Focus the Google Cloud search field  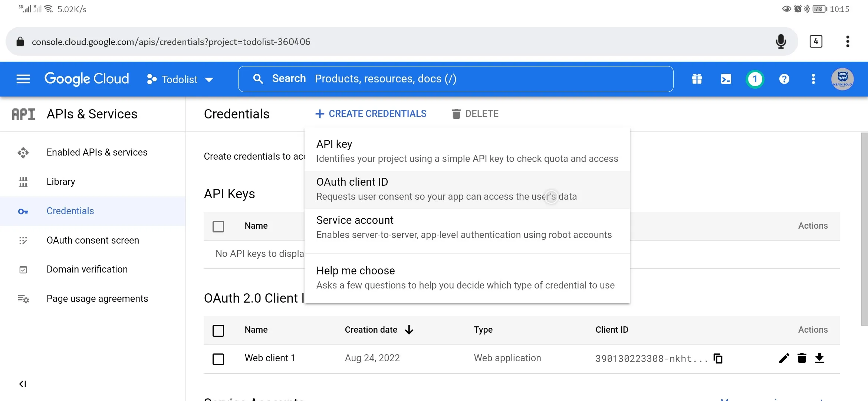click(456, 79)
